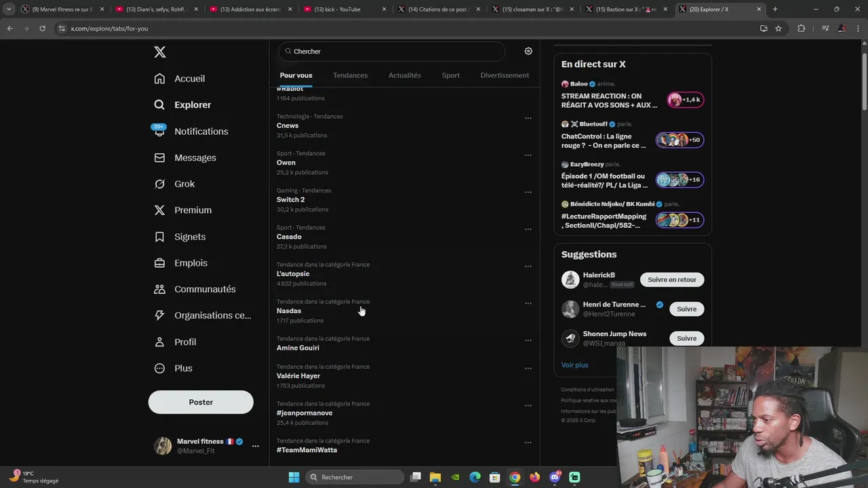Click the Poster button
Viewport: 868px width, 488px height.
[x=201, y=402]
